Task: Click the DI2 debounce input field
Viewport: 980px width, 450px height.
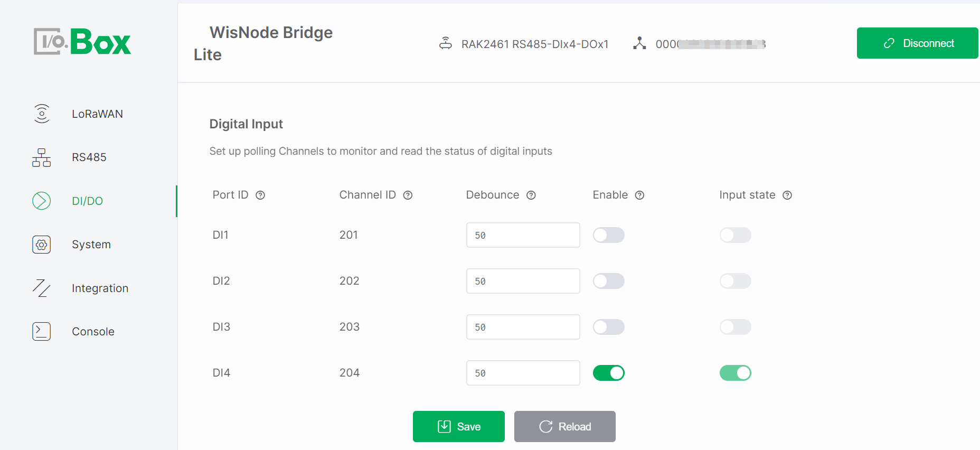Action: [x=523, y=281]
